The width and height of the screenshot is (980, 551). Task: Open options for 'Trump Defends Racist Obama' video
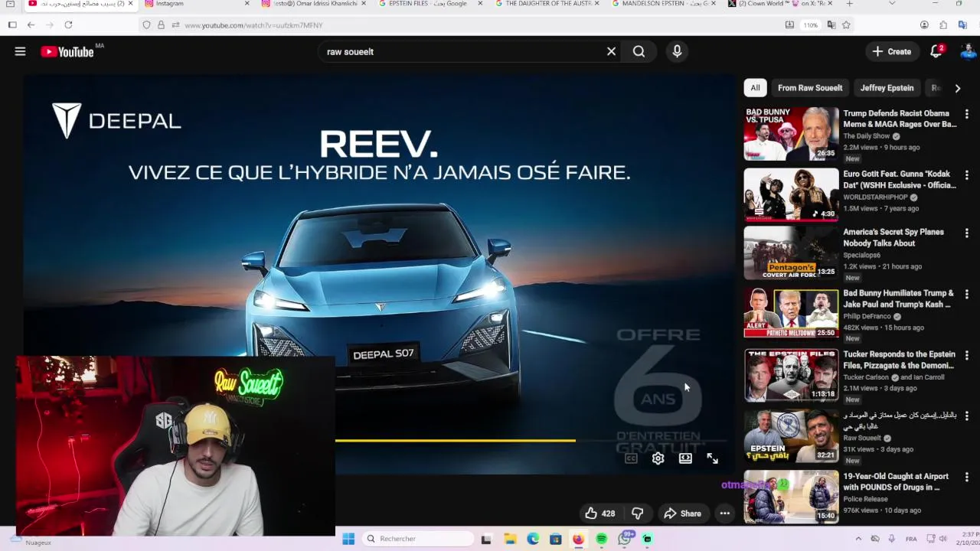[967, 114]
